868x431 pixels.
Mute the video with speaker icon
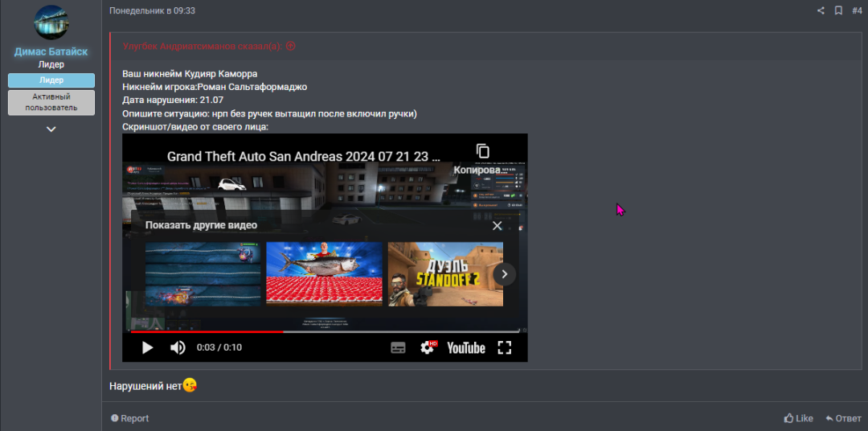(x=178, y=347)
